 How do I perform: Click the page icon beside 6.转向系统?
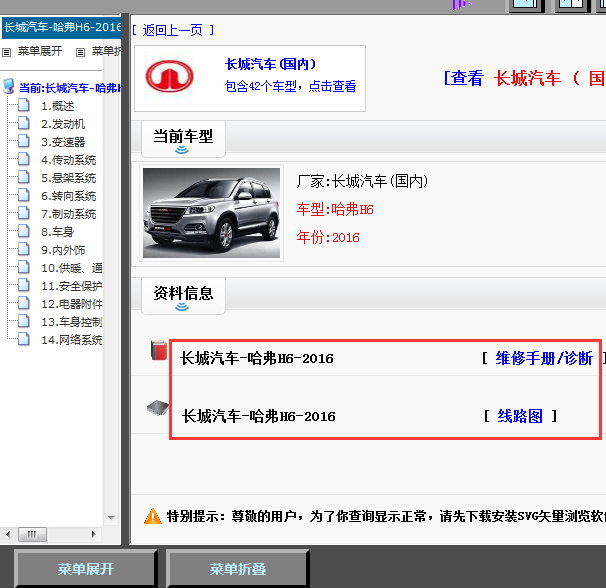click(x=24, y=195)
